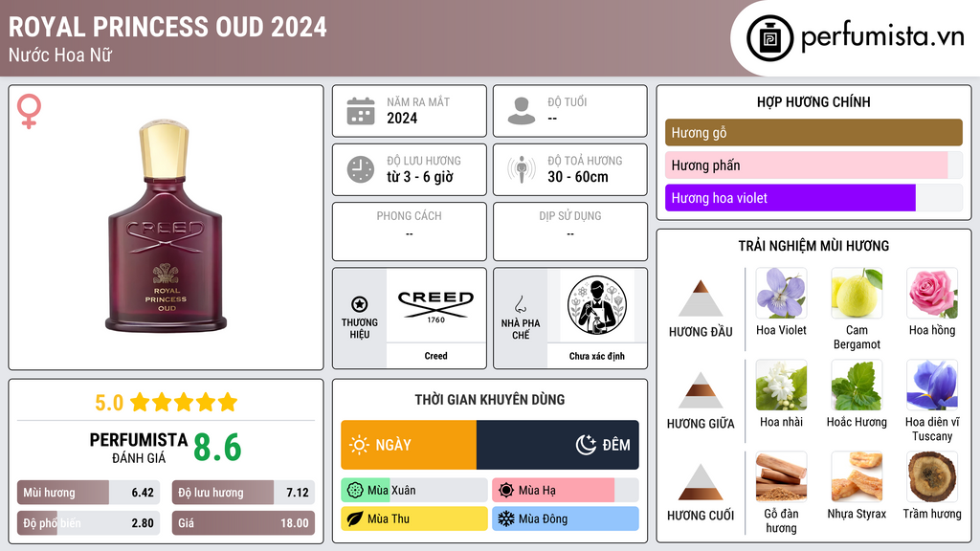This screenshot has height=551, width=980.
Task: Click the Mùi hương 6.42 score bar
Action: 88,493
